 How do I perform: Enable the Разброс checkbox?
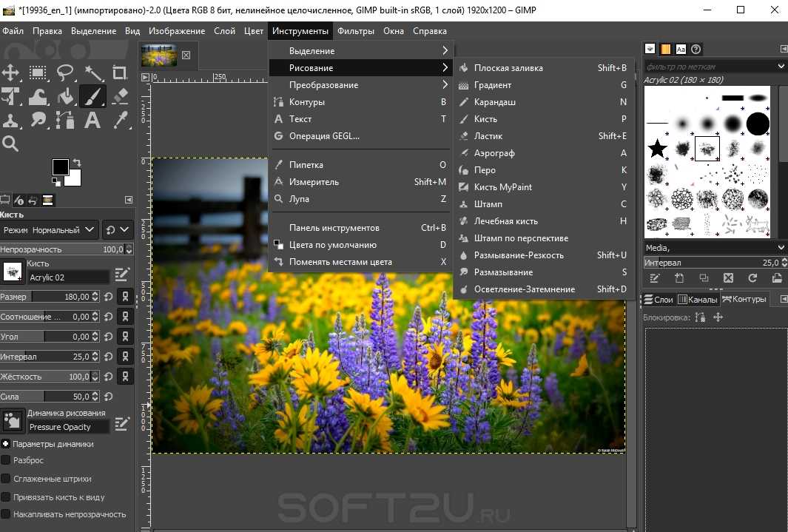tap(6, 460)
